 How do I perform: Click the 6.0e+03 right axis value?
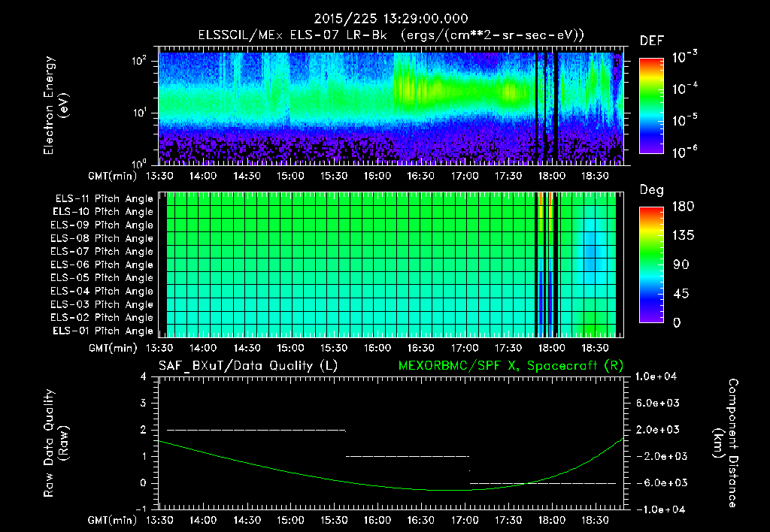658,403
